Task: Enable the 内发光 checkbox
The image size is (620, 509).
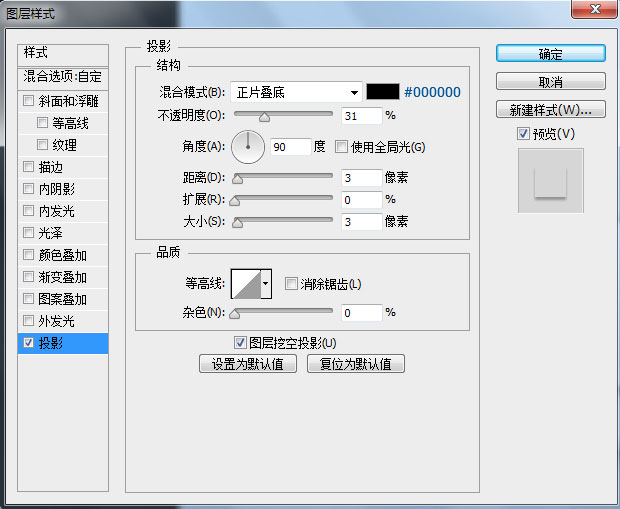Action: click(28, 210)
